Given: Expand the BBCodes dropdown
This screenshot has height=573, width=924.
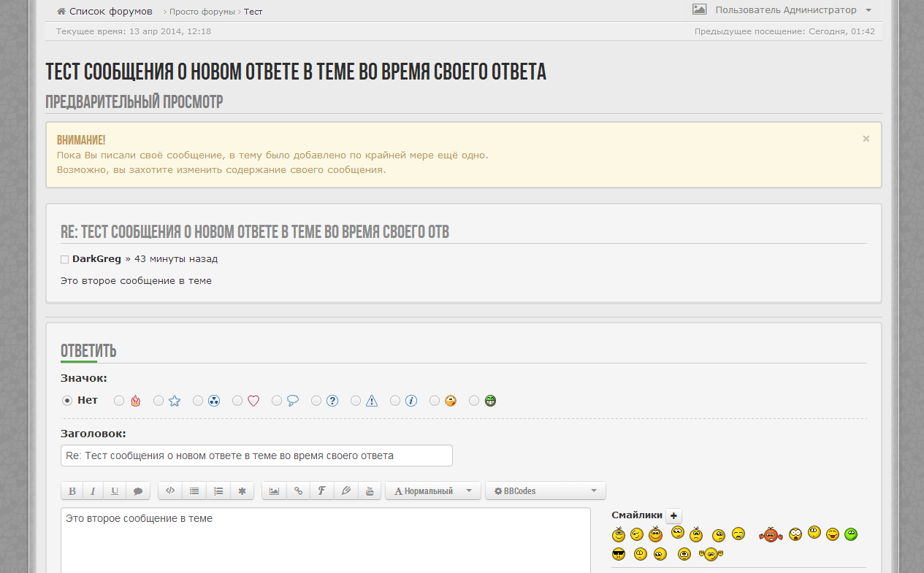Looking at the screenshot, I should click(x=545, y=491).
